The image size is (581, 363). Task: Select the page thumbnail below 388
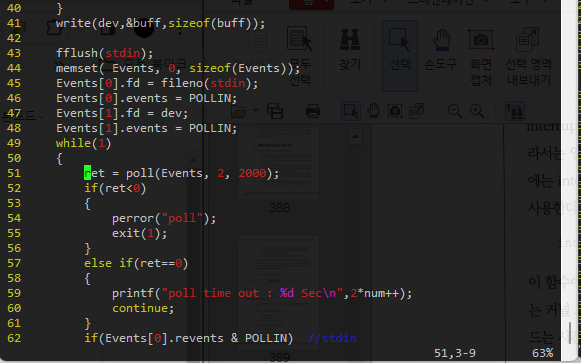coord(279,293)
